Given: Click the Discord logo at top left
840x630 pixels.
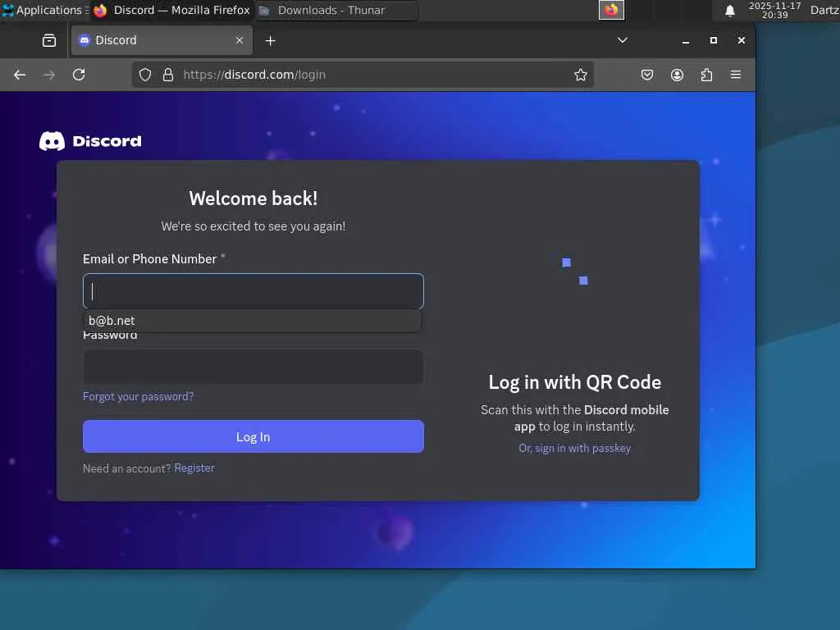Looking at the screenshot, I should click(x=90, y=141).
